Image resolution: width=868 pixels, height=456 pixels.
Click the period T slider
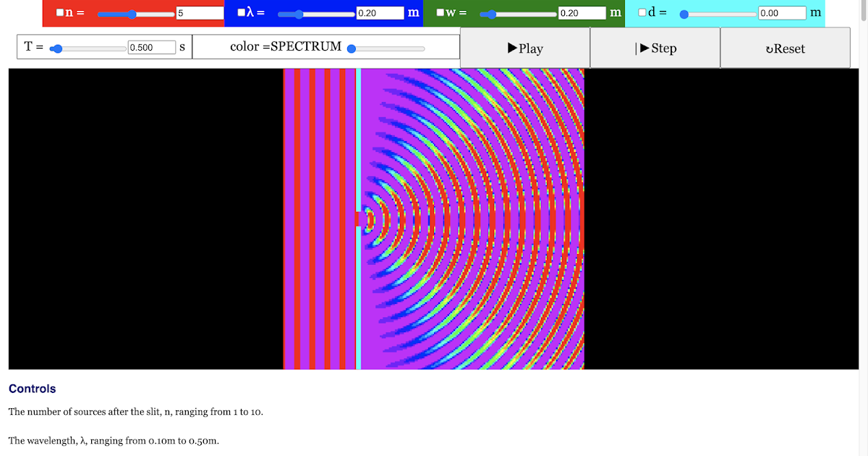click(x=58, y=47)
